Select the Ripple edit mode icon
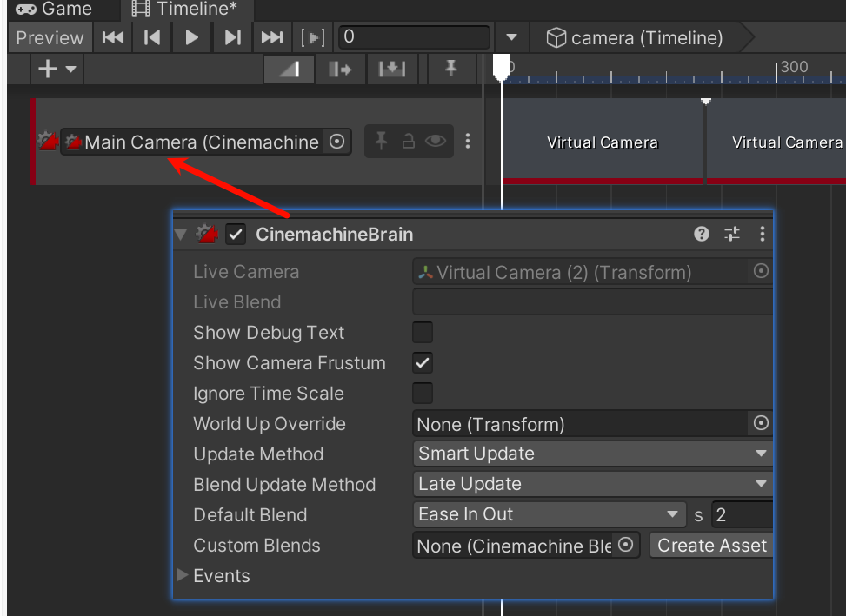846x616 pixels. click(x=340, y=69)
